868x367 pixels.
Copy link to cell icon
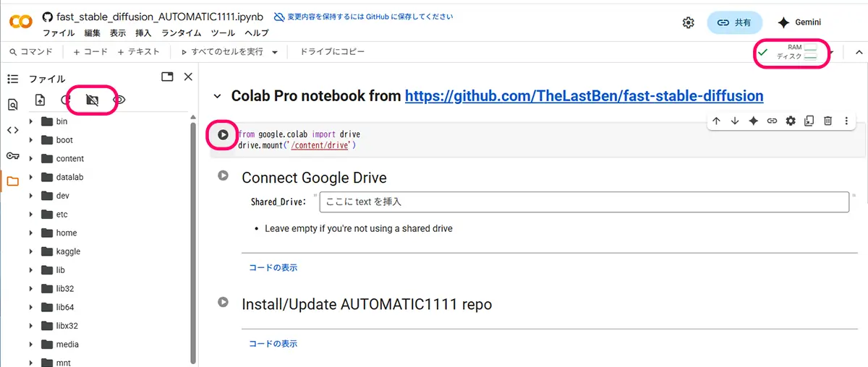pos(772,121)
